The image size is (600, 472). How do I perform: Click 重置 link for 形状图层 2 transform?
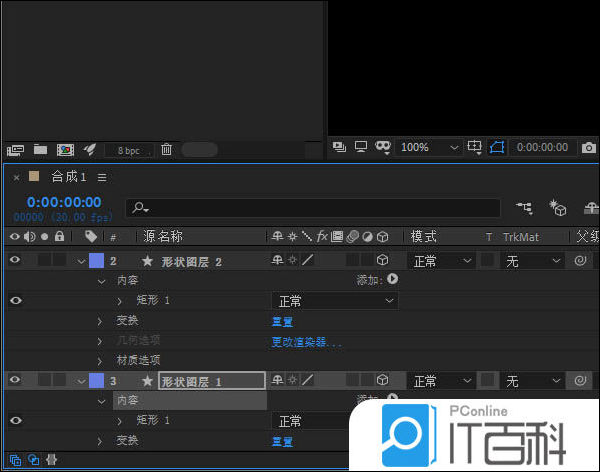point(282,322)
